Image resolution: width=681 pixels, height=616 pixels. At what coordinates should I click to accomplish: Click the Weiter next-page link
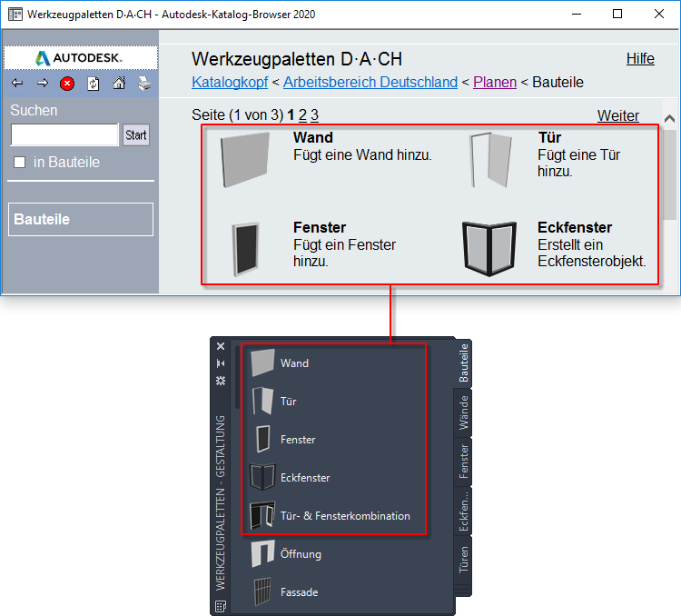click(618, 115)
